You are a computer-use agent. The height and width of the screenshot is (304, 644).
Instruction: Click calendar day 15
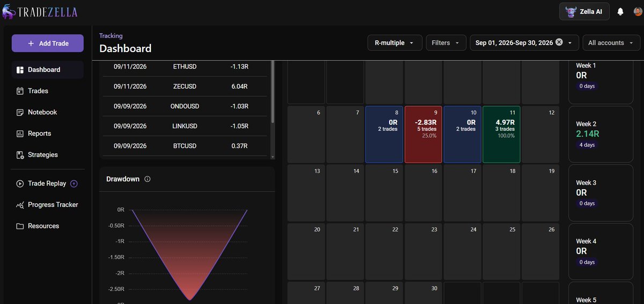(384, 193)
